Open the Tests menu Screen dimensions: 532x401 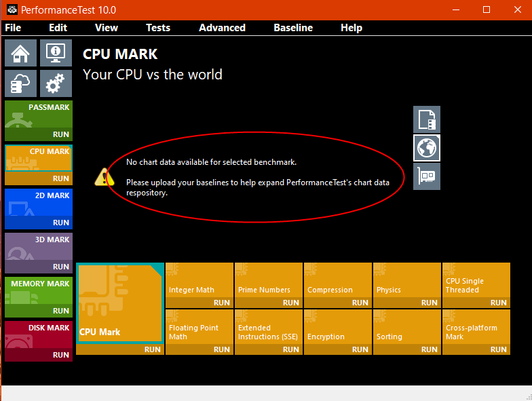click(158, 28)
